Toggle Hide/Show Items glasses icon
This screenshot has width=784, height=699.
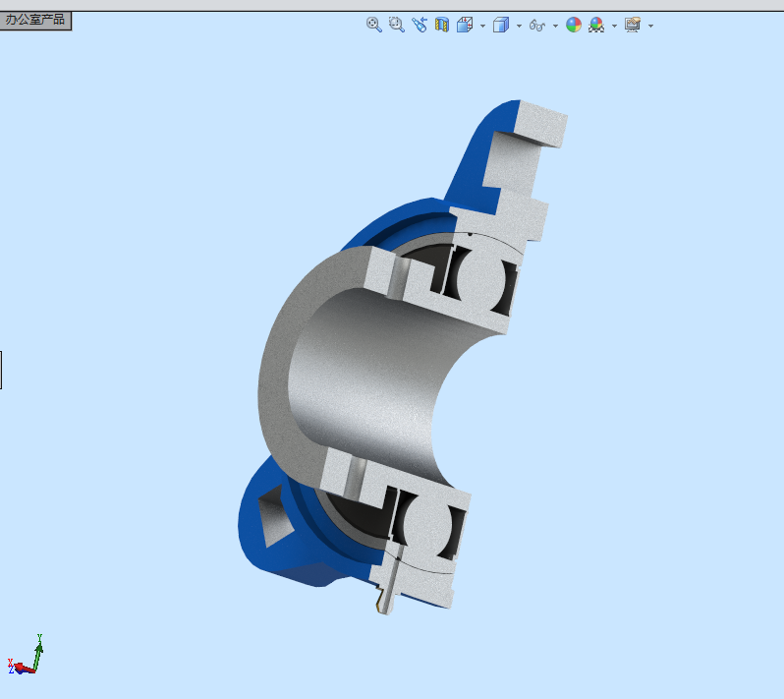pos(537,25)
